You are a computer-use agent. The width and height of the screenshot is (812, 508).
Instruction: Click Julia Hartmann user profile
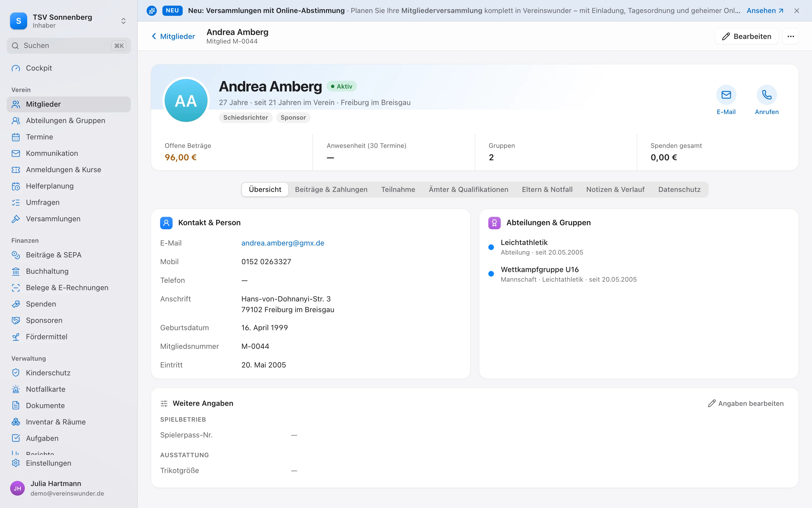click(69, 488)
